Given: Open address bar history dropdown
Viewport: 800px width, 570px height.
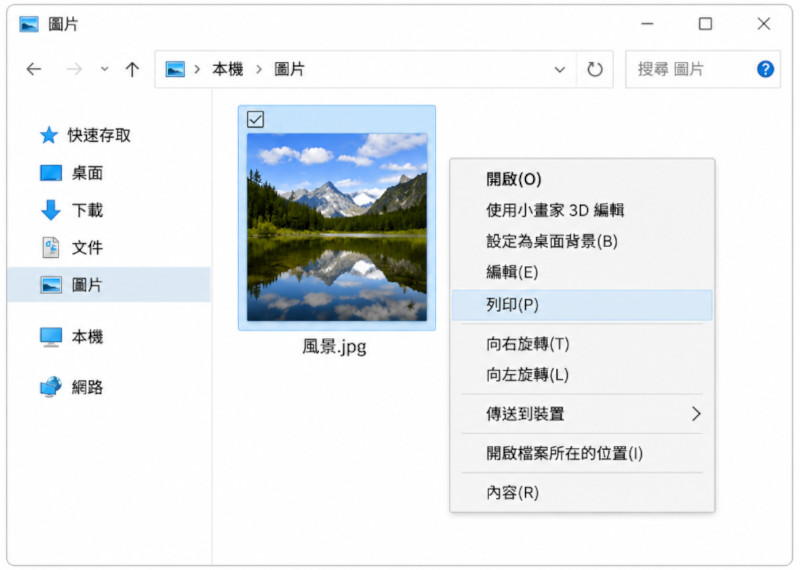Looking at the screenshot, I should [x=560, y=69].
